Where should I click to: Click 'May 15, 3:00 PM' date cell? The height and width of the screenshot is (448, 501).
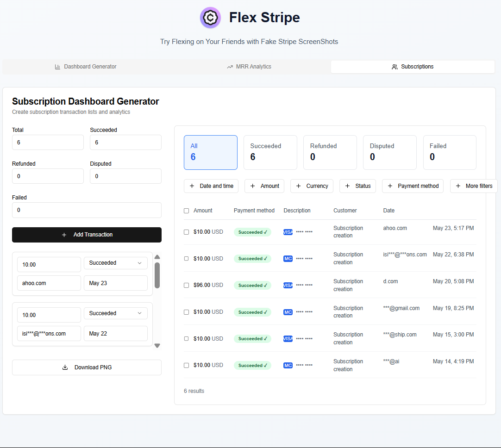coord(453,335)
